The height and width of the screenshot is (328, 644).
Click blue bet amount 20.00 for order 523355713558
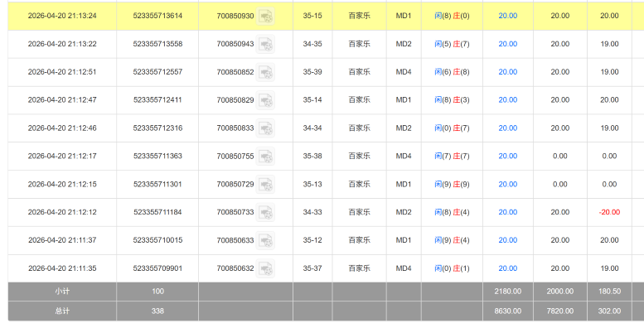(507, 44)
